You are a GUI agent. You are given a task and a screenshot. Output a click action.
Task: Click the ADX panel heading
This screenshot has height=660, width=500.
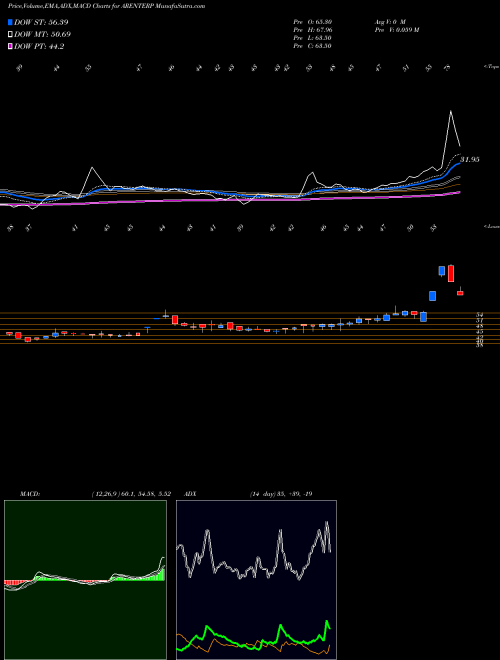[x=191, y=494]
